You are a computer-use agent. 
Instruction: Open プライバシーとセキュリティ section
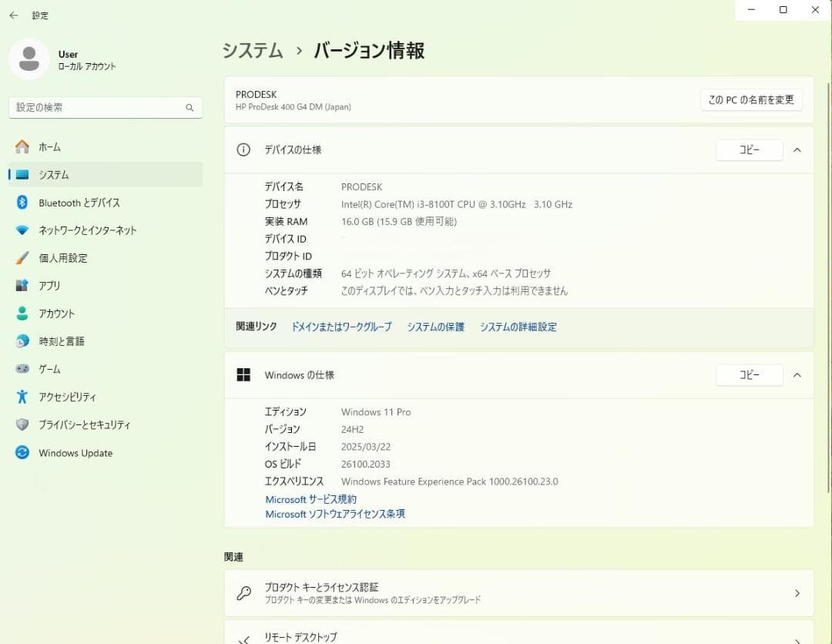[106, 424]
